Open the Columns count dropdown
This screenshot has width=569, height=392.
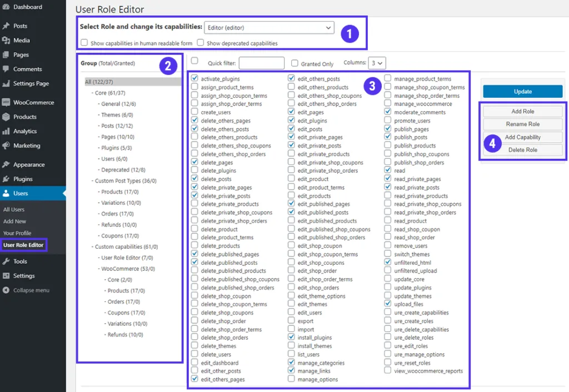pos(377,63)
